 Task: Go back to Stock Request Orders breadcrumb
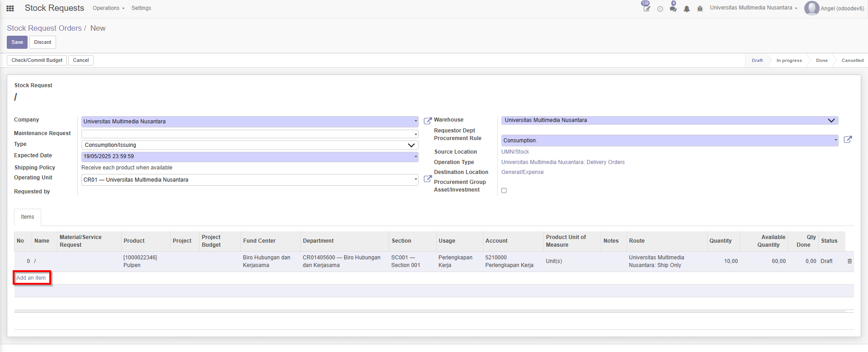(44, 28)
